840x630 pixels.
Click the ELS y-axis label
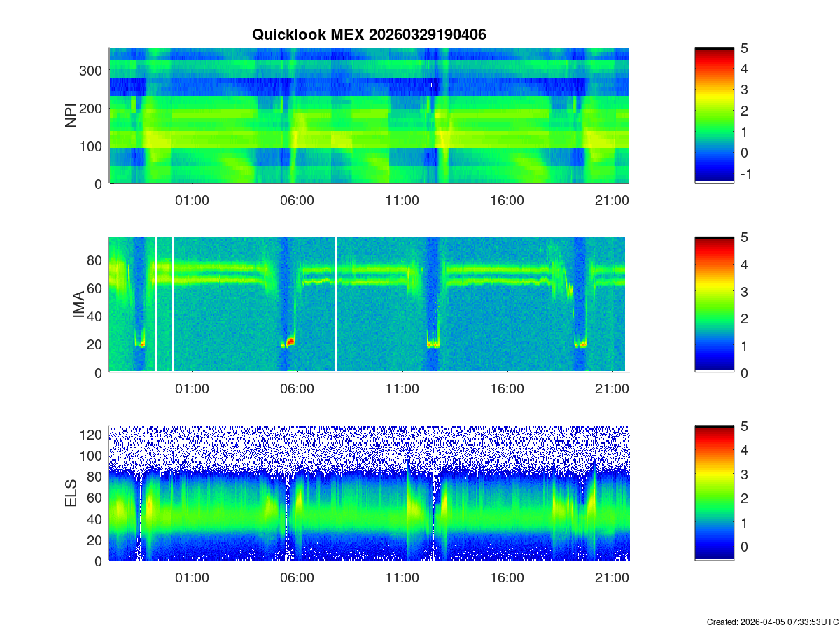tap(71, 493)
